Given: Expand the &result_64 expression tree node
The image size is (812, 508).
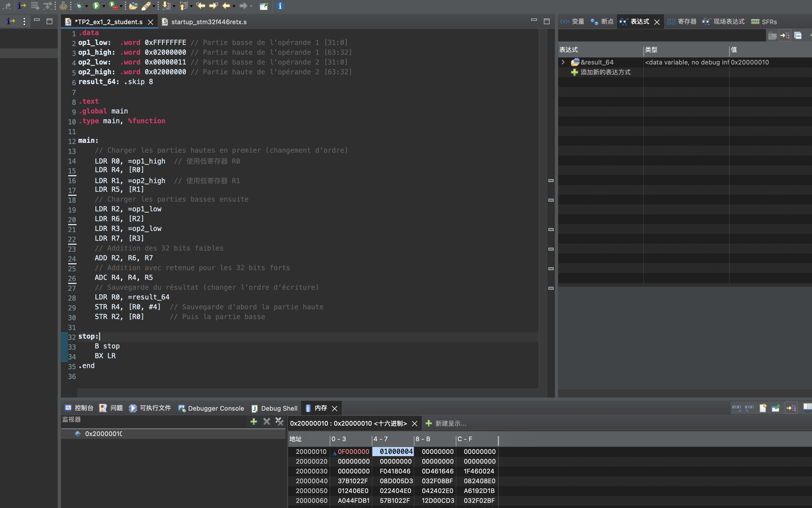Looking at the screenshot, I should (x=563, y=62).
